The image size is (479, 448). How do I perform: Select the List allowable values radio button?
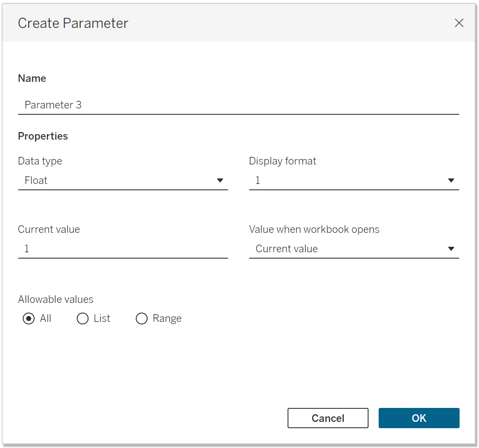coord(83,318)
